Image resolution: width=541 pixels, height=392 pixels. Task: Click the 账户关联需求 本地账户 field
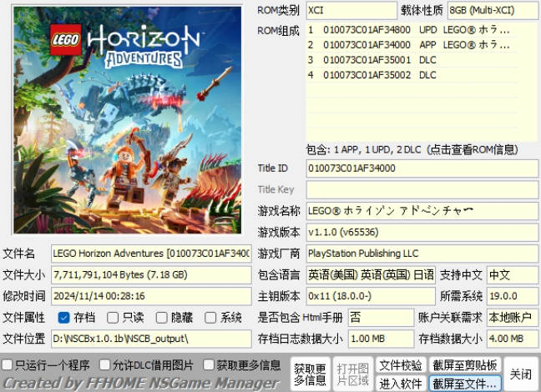[x=513, y=317]
